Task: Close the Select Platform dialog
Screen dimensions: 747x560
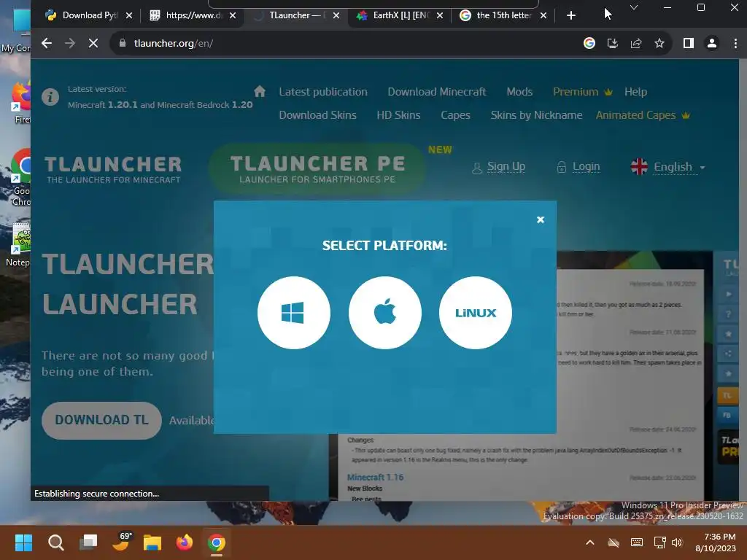Action: tap(541, 219)
